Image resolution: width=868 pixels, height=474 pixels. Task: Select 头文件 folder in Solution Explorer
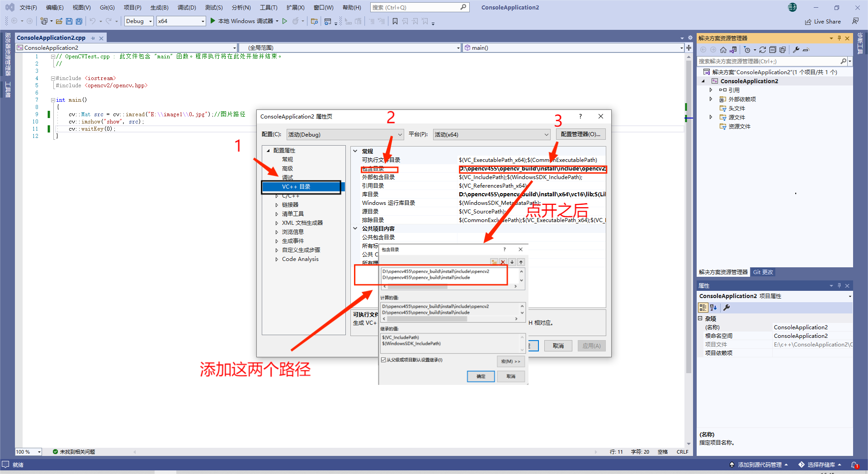736,109
